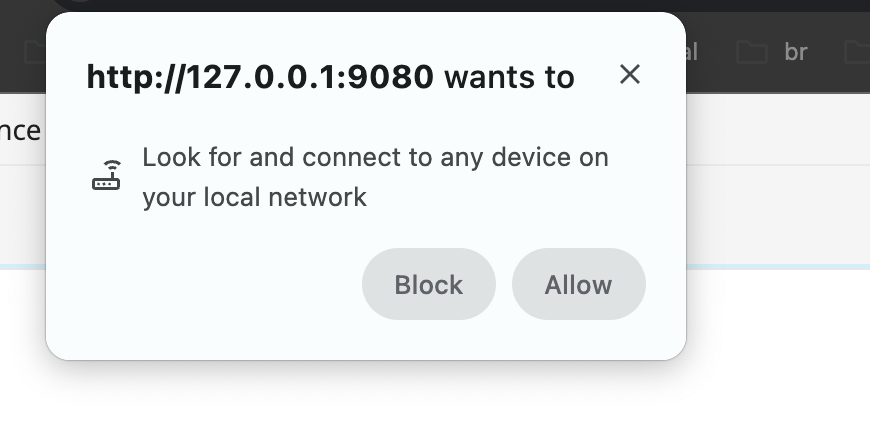Click the folder icon beside "br"
870x426 pixels.
pos(751,52)
